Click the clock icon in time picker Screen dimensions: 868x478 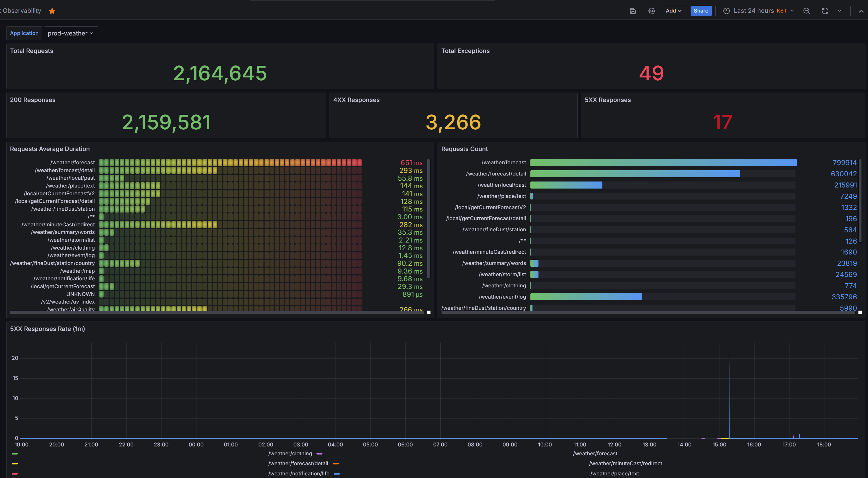click(726, 11)
